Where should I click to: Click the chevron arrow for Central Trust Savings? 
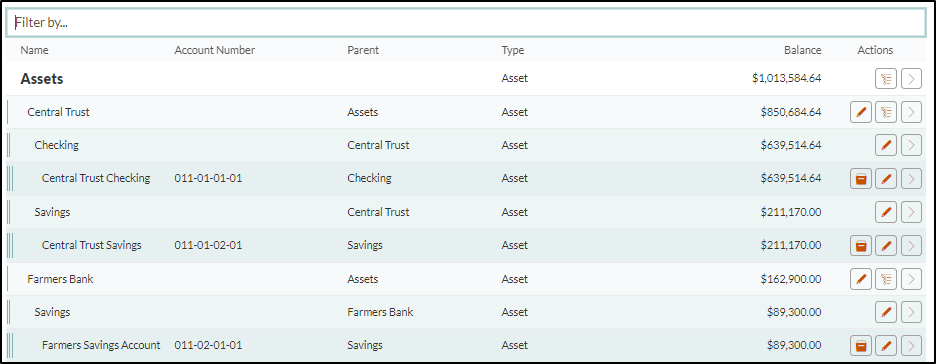pyautogui.click(x=911, y=245)
